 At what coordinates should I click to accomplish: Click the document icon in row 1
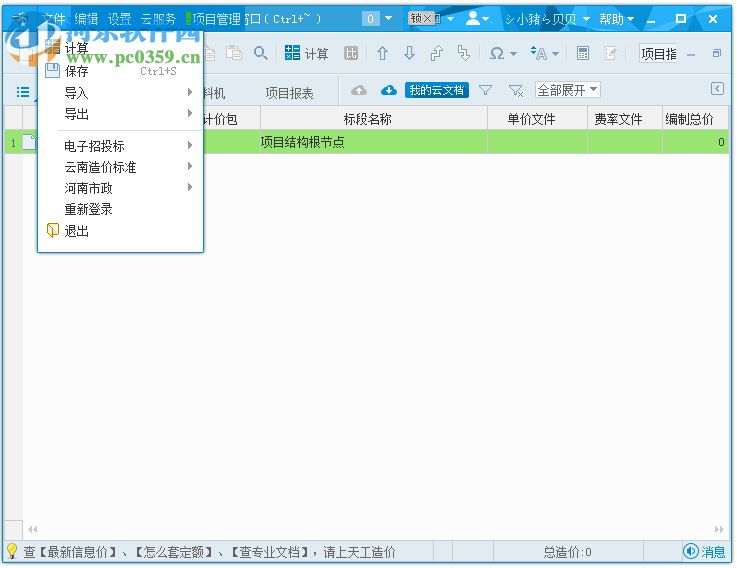click(x=30, y=142)
